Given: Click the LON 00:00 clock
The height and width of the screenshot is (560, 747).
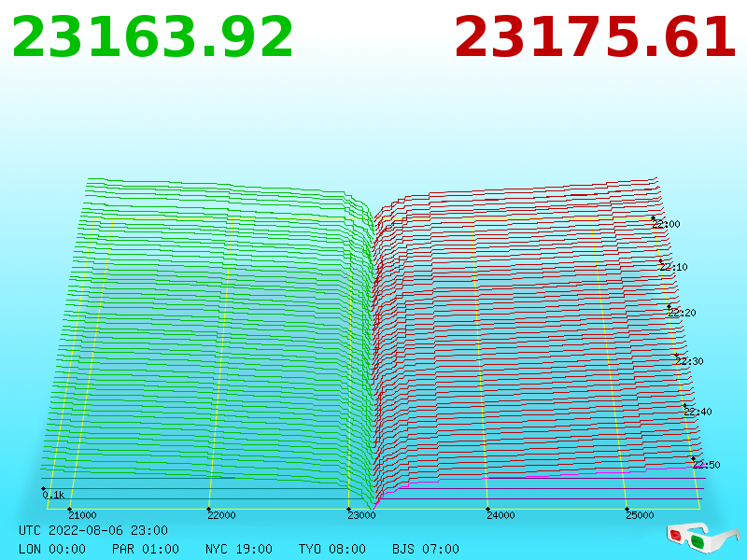Looking at the screenshot, I should tap(52, 549).
